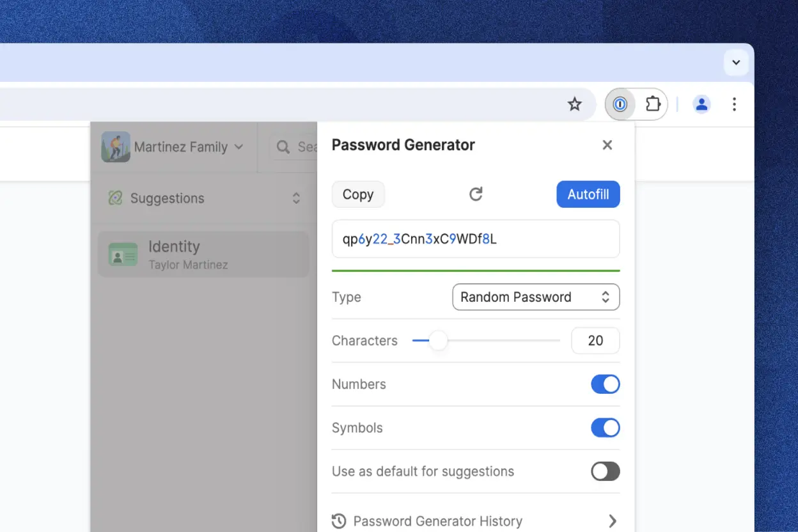The width and height of the screenshot is (798, 532).
Task: Open the Martinez Family account dropdown
Action: (x=173, y=147)
